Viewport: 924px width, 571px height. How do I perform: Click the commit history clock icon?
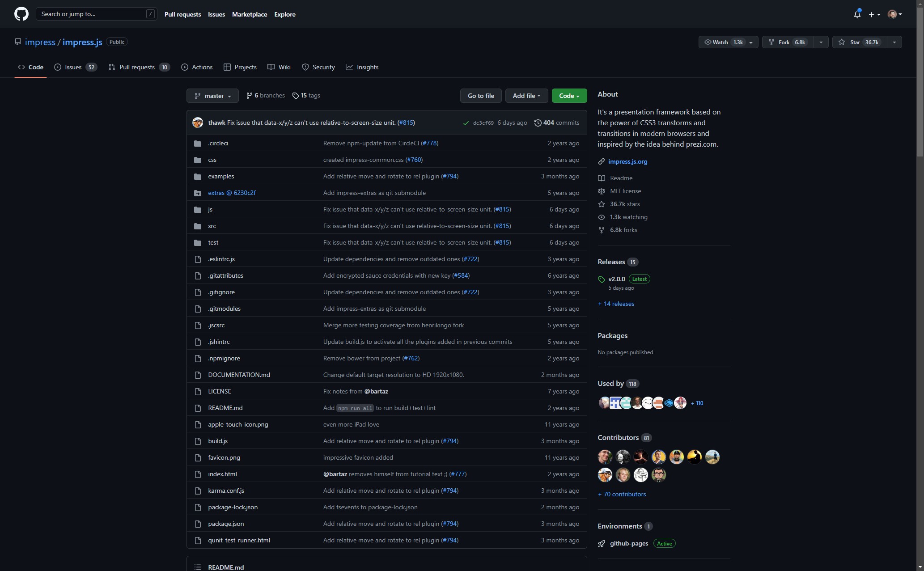click(538, 123)
